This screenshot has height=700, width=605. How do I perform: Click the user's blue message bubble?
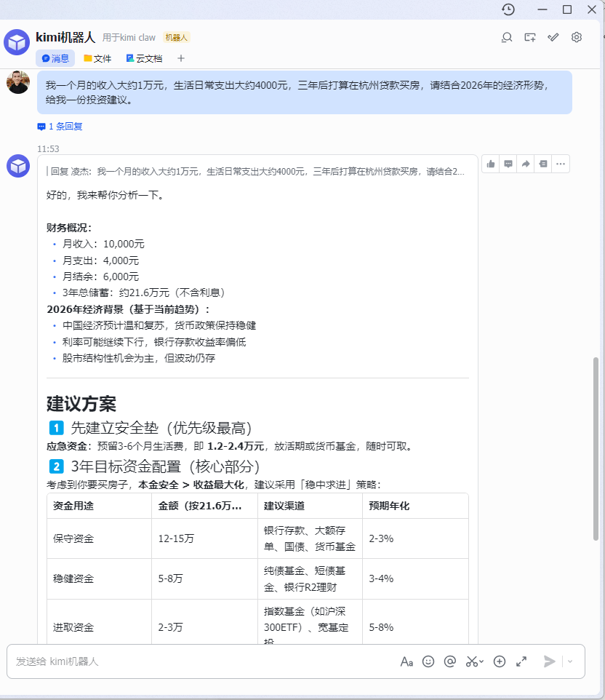pyautogui.click(x=304, y=92)
